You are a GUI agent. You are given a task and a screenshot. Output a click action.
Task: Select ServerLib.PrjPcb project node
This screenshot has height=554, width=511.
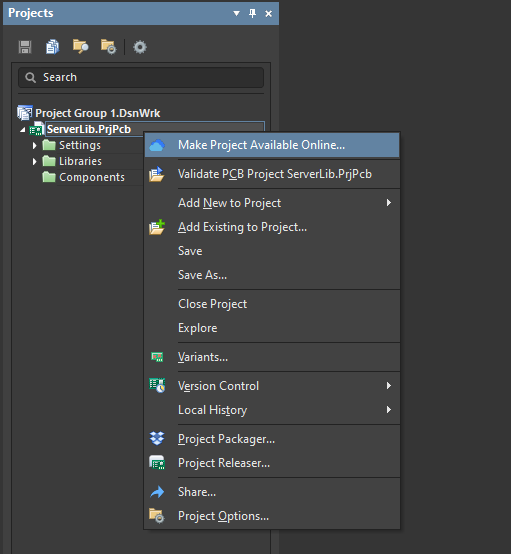coord(89,129)
